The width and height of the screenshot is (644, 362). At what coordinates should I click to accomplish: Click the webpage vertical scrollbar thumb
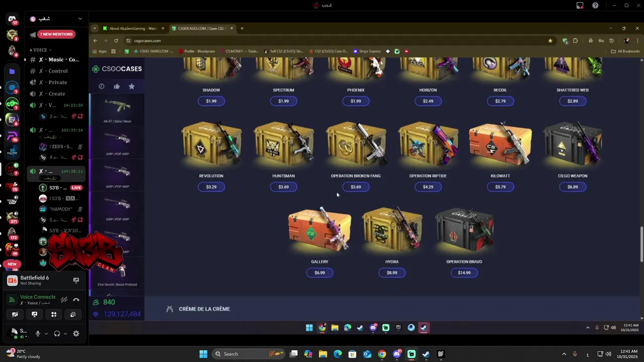641,245
